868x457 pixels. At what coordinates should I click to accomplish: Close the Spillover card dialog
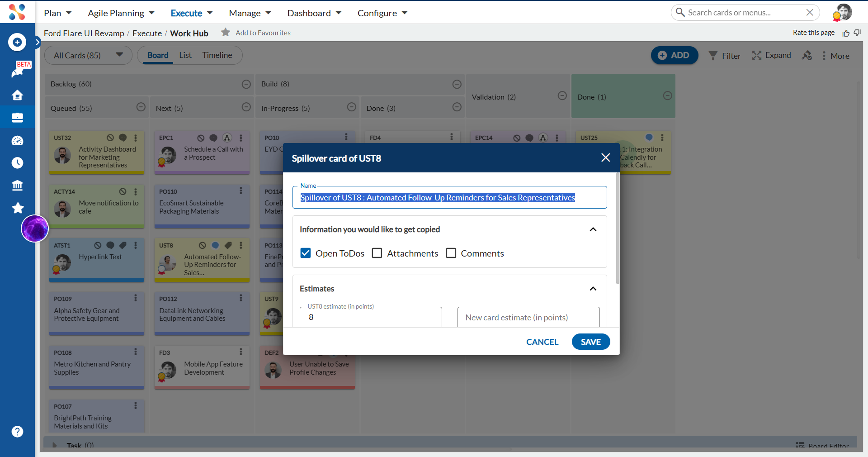pos(605,157)
